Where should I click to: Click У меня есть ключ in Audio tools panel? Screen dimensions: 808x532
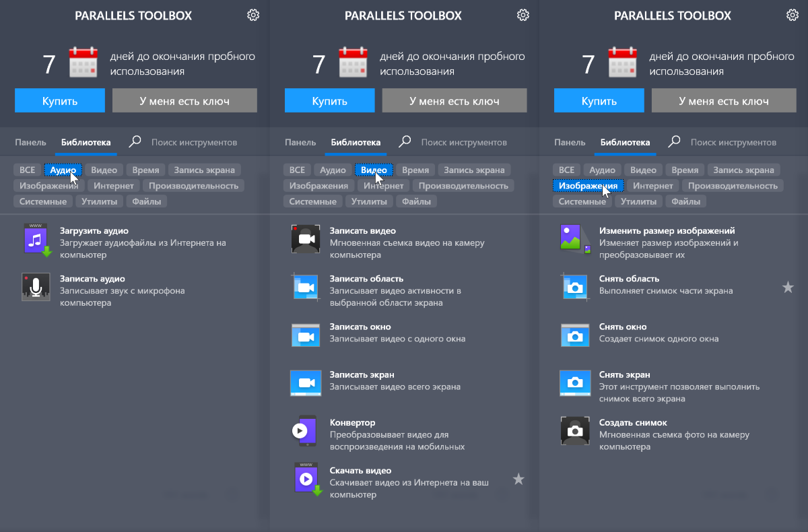point(184,100)
